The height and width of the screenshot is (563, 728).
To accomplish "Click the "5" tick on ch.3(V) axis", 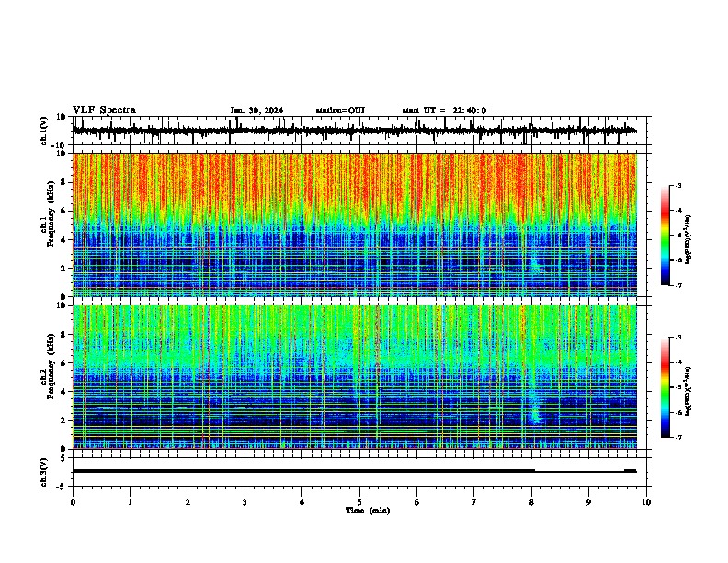I will pos(64,457).
